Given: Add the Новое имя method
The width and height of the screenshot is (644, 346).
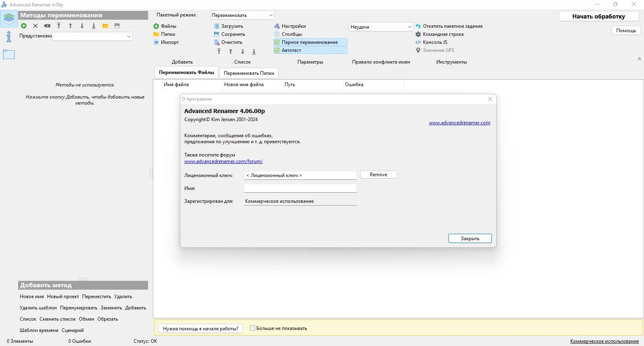Looking at the screenshot, I should [32, 297].
